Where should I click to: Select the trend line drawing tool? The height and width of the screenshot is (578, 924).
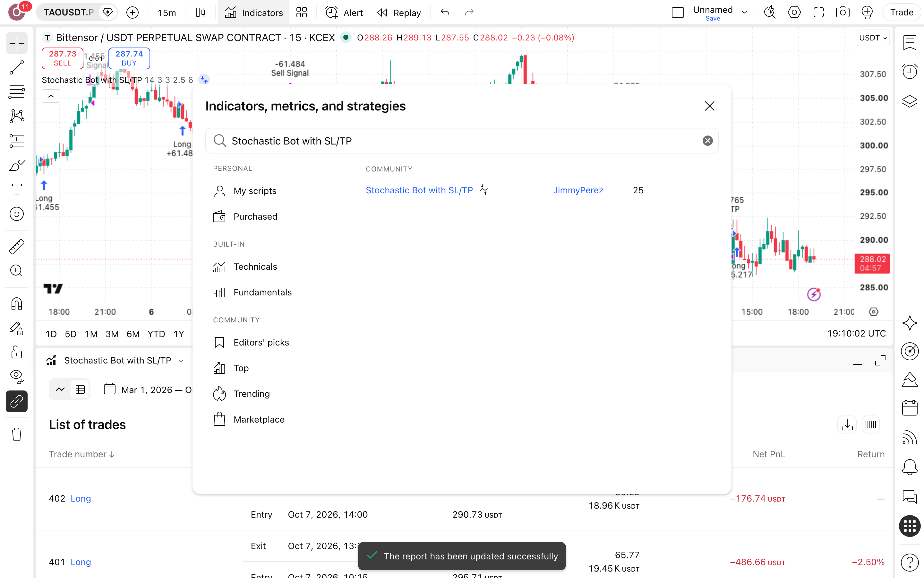pos(17,68)
